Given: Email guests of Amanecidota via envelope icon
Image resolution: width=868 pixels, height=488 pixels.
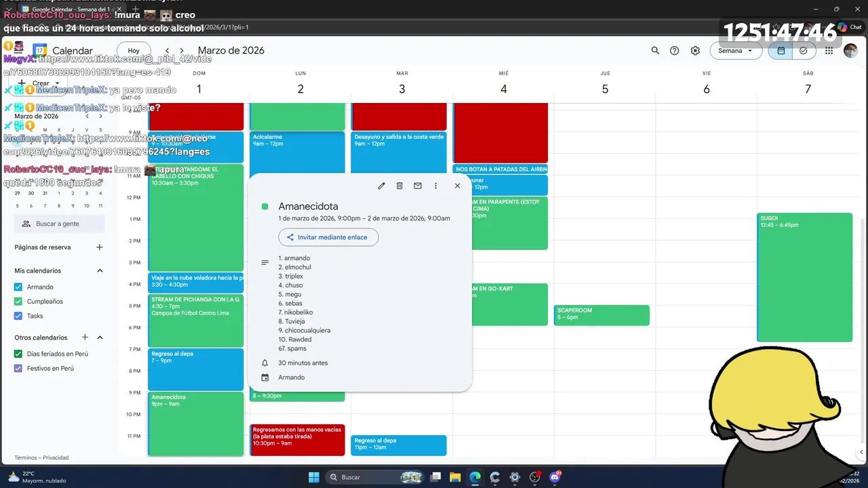Looking at the screenshot, I should click(x=418, y=186).
